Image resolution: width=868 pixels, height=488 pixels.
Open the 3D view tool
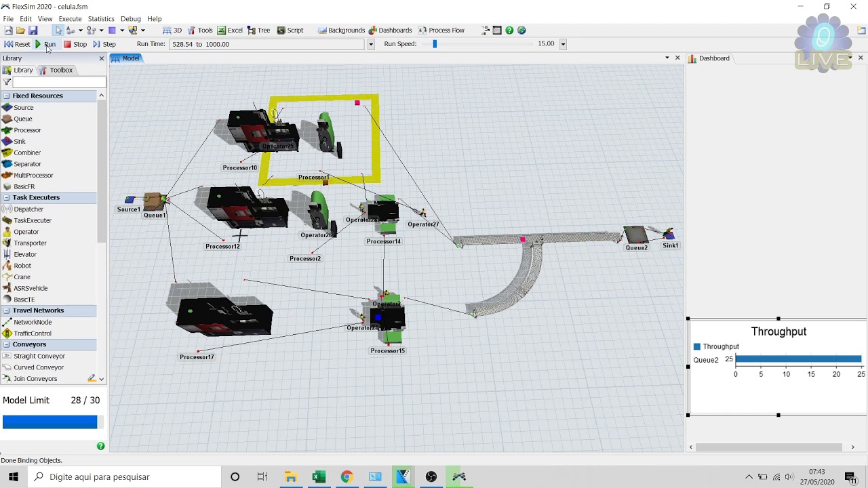click(x=172, y=30)
